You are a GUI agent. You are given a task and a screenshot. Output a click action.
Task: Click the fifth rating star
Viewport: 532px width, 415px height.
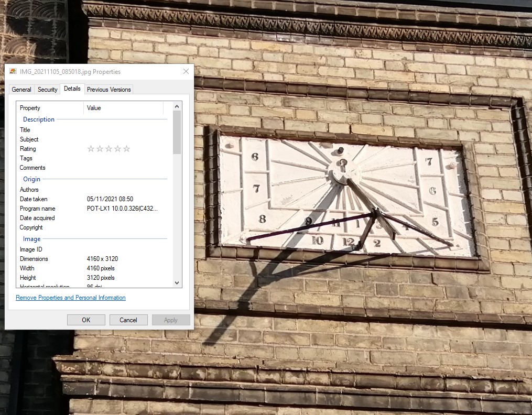(x=126, y=149)
